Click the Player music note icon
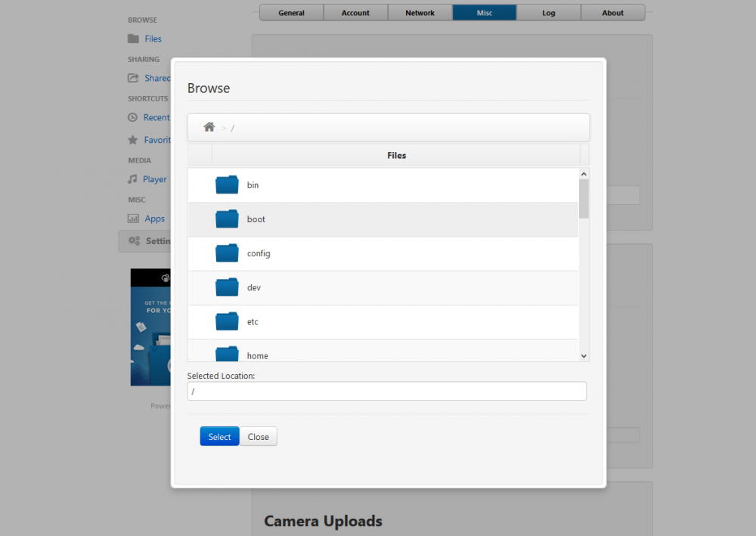 pos(132,179)
